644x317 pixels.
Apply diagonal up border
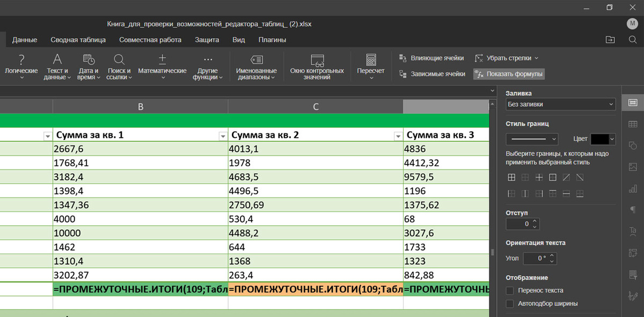[566, 177]
